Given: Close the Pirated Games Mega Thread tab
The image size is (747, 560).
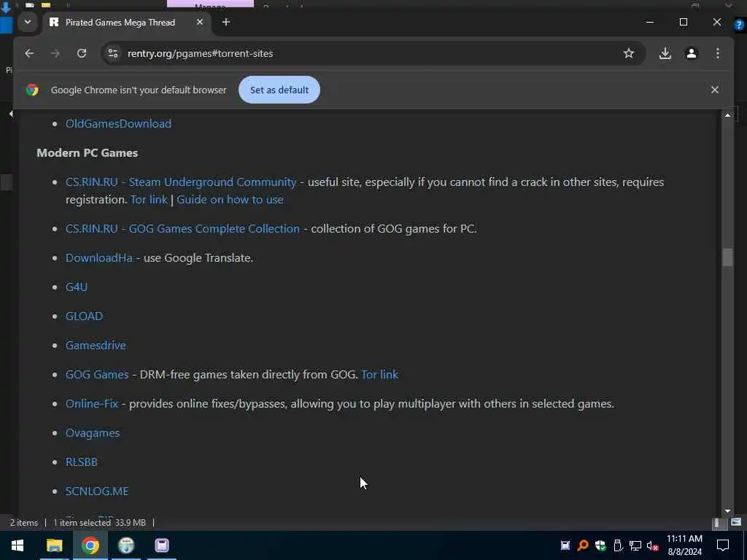Looking at the screenshot, I should (x=200, y=22).
